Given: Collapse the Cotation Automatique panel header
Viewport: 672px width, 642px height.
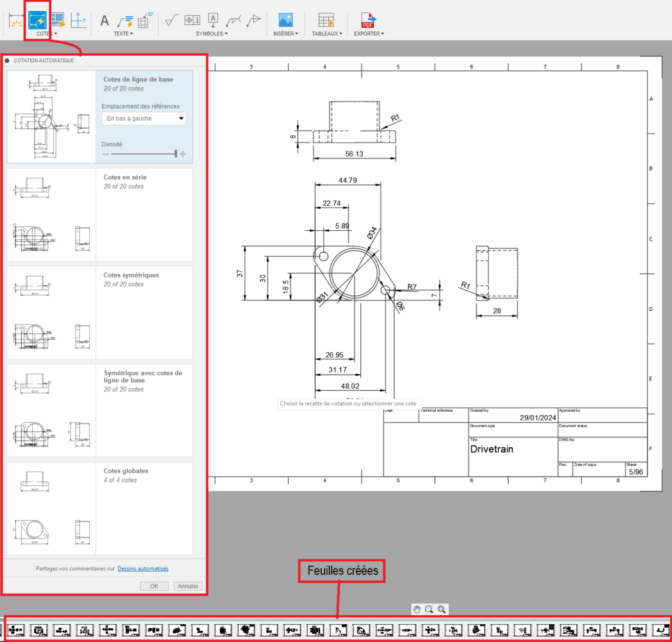Looking at the screenshot, I should coord(7,60).
